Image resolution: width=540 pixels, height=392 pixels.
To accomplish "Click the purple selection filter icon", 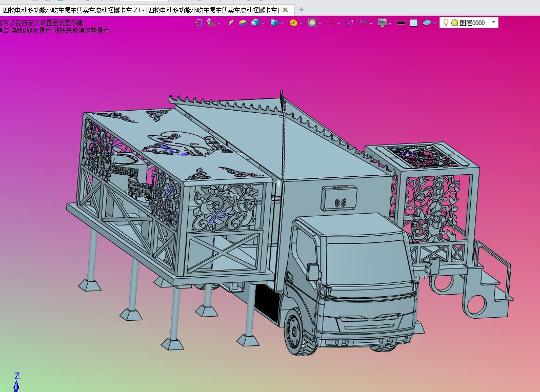I will pyautogui.click(x=350, y=23).
